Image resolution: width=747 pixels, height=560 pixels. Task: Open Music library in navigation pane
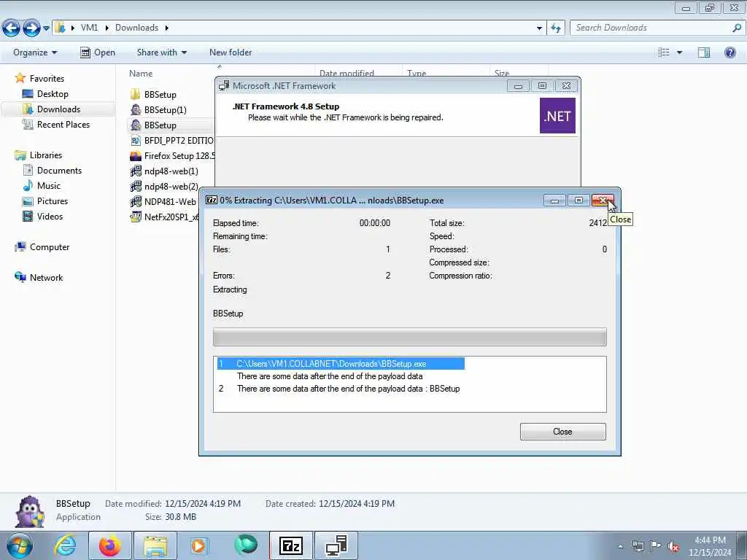tap(42, 186)
